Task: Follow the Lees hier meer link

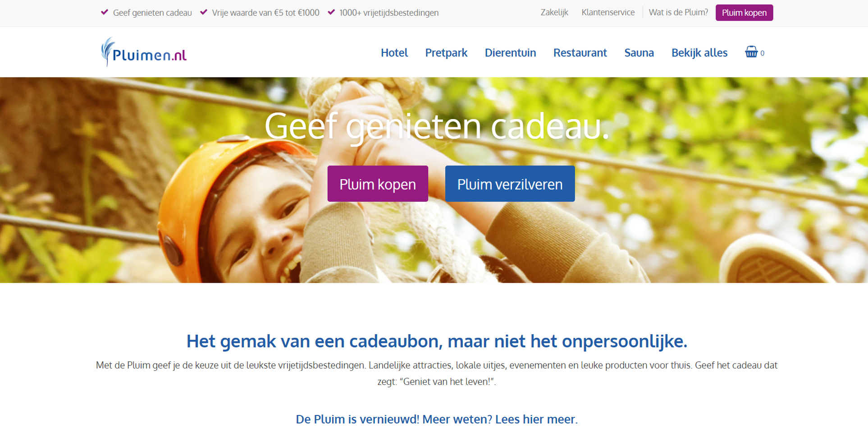Action: [x=536, y=419]
